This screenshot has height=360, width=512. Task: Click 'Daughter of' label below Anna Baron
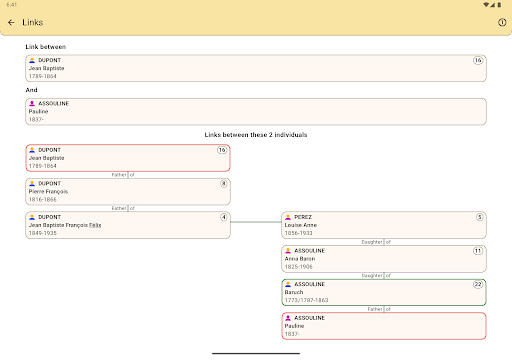tap(376, 276)
